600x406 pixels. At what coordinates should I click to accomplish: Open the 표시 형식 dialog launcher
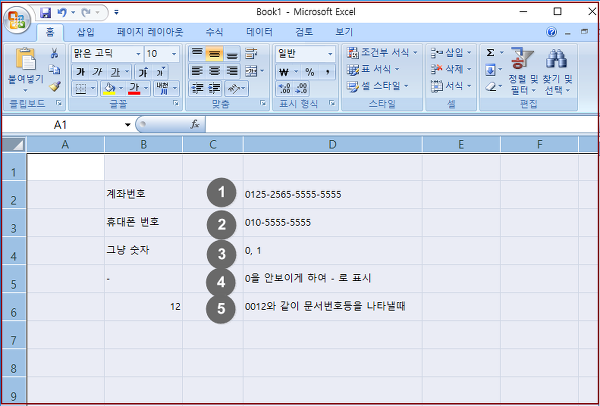coord(332,103)
